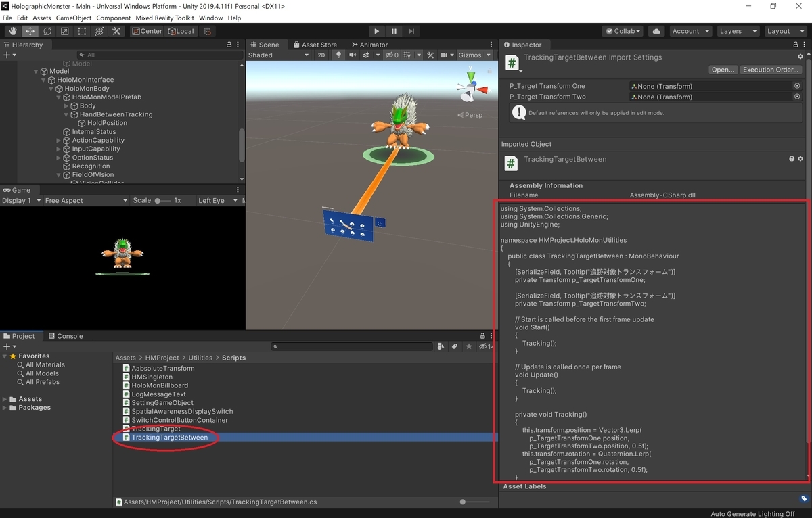
Task: Click the Execution Order... button
Action: coord(771,70)
